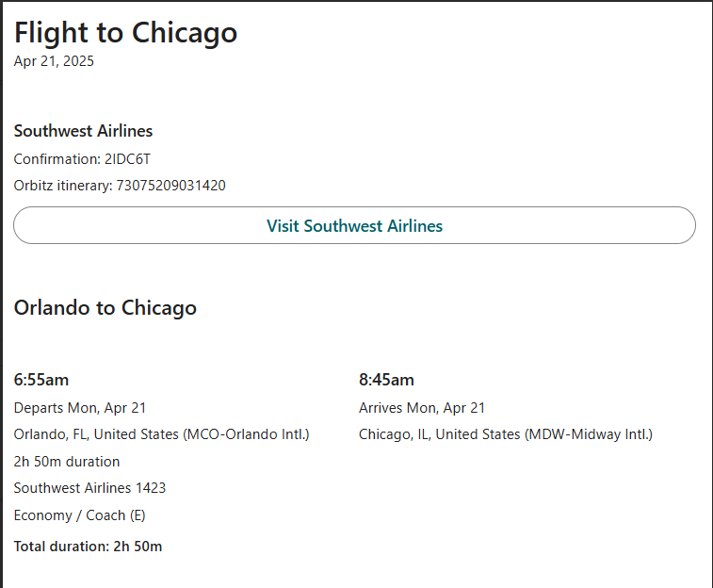Click the Economy / Coach (E) fare class
The image size is (713, 588).
[79, 515]
